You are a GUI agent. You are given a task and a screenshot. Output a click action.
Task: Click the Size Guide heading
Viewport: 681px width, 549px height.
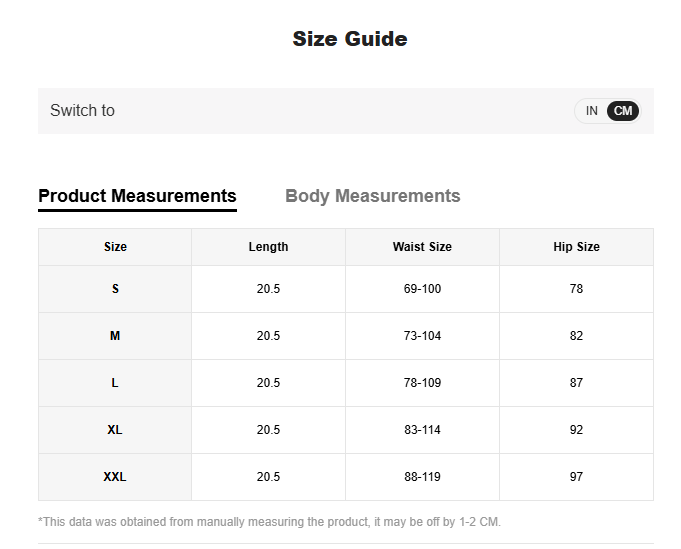pos(349,39)
